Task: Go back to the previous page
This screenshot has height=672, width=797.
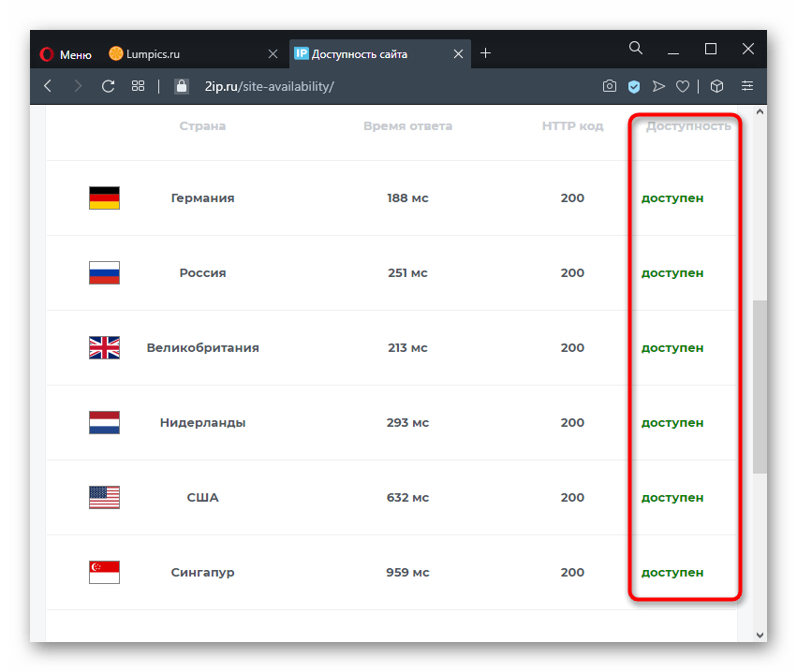Action: (48, 86)
